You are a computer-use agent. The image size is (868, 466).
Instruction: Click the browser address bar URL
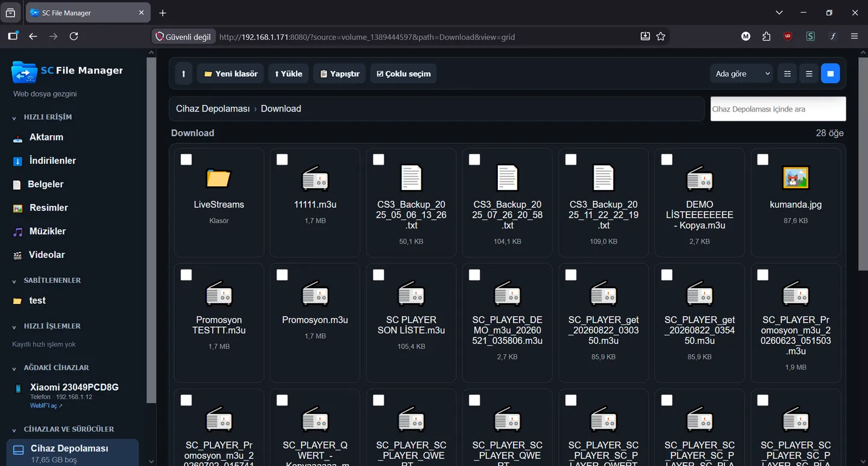pyautogui.click(x=367, y=37)
